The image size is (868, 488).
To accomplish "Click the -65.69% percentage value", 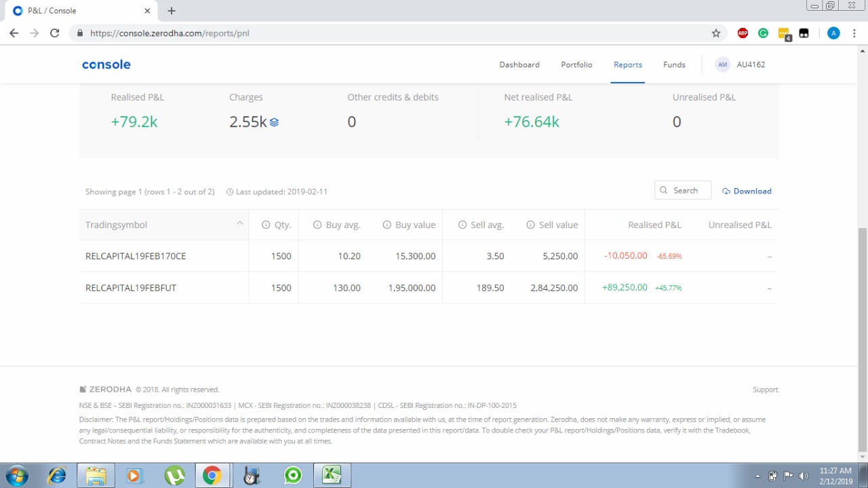I will point(669,257).
